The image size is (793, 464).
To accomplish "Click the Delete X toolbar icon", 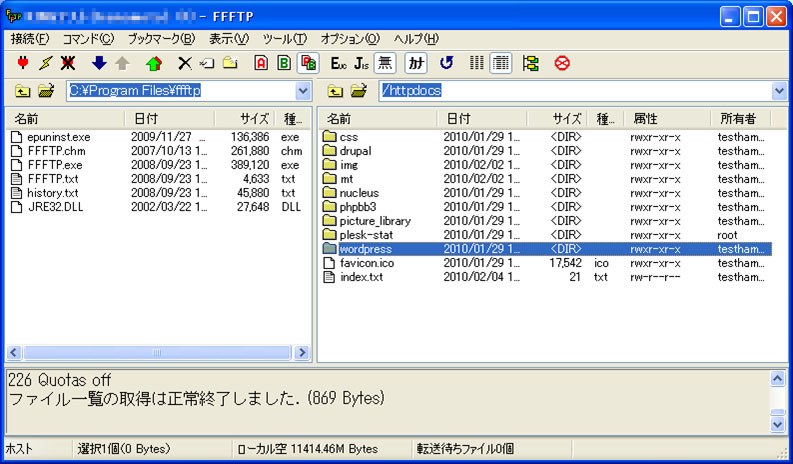I will pos(185,63).
